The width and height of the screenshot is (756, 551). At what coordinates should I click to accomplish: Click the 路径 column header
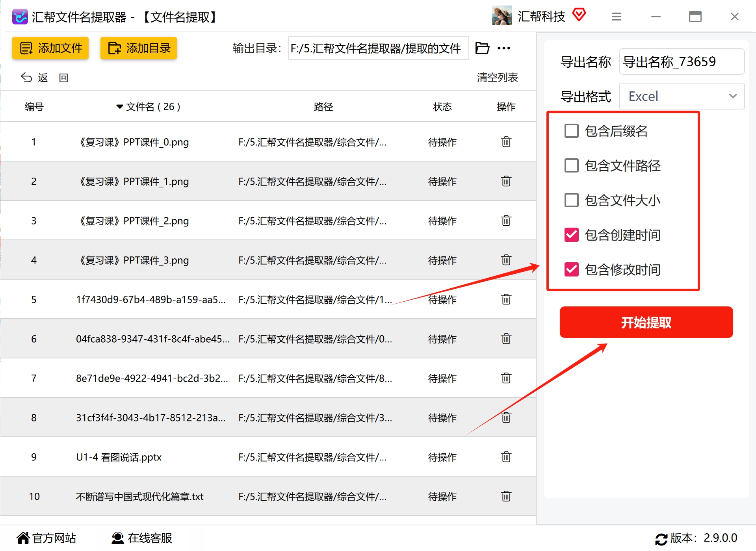(323, 107)
